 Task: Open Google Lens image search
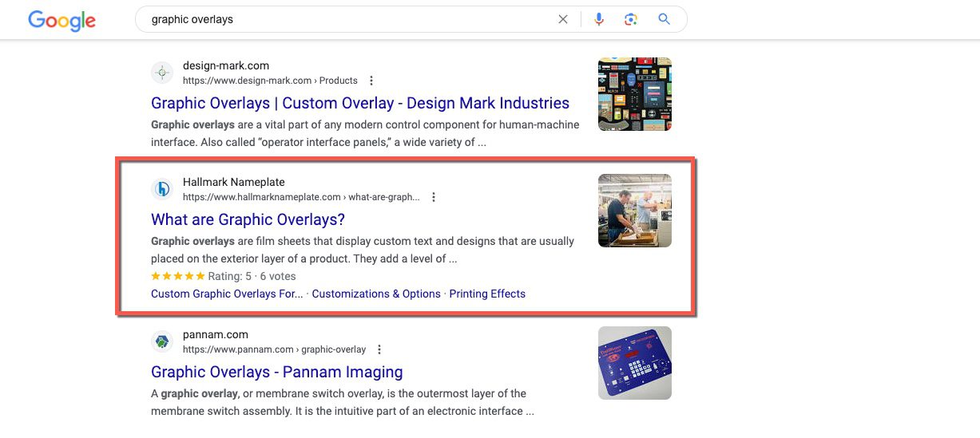(x=631, y=19)
